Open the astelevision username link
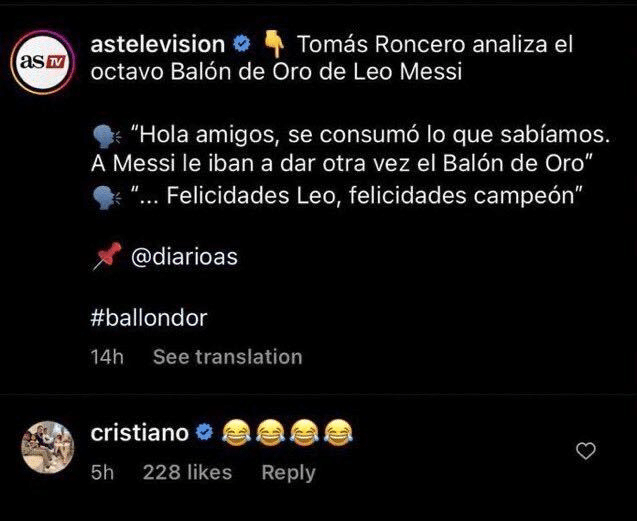 click(x=157, y=44)
